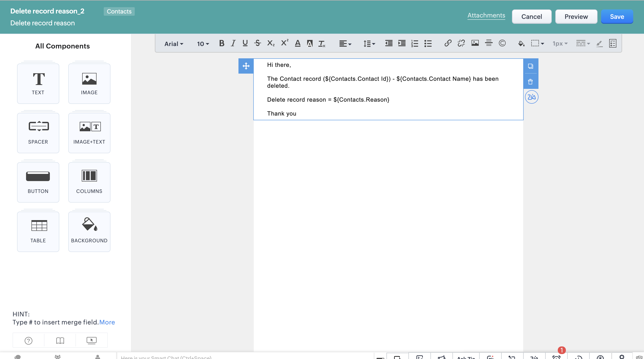Toggle italic text style
Viewport: 644px width, 359px height.
[233, 44]
